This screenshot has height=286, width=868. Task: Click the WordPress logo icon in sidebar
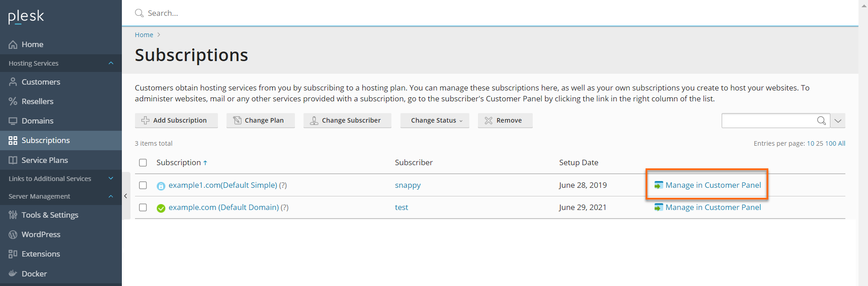pyautogui.click(x=13, y=234)
